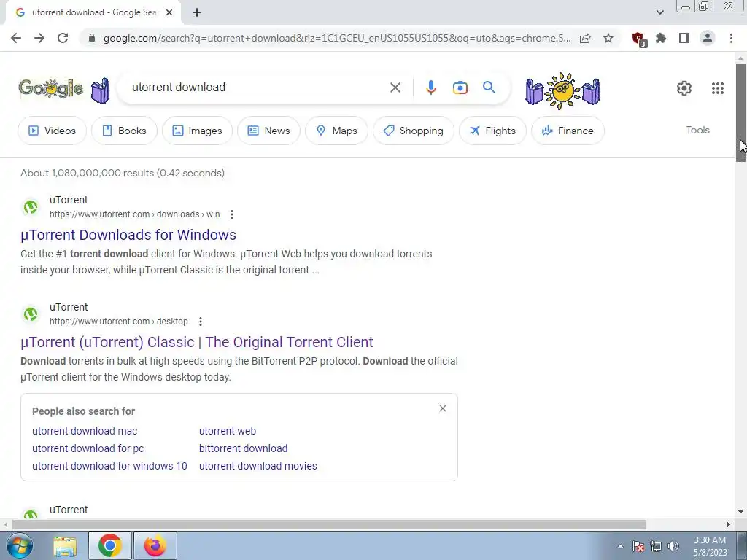This screenshot has width=747, height=560.
Task: Open options for the desktop result
Action: (x=201, y=322)
